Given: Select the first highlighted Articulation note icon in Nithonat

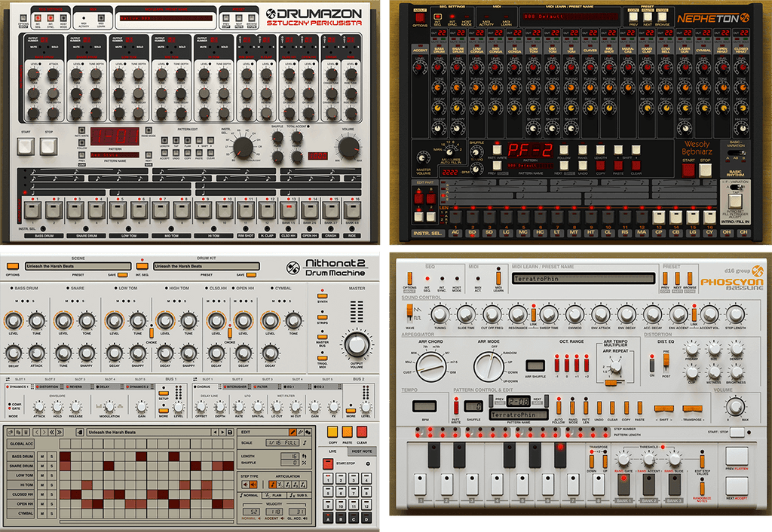Looking at the screenshot, I should pyautogui.click(x=273, y=485).
